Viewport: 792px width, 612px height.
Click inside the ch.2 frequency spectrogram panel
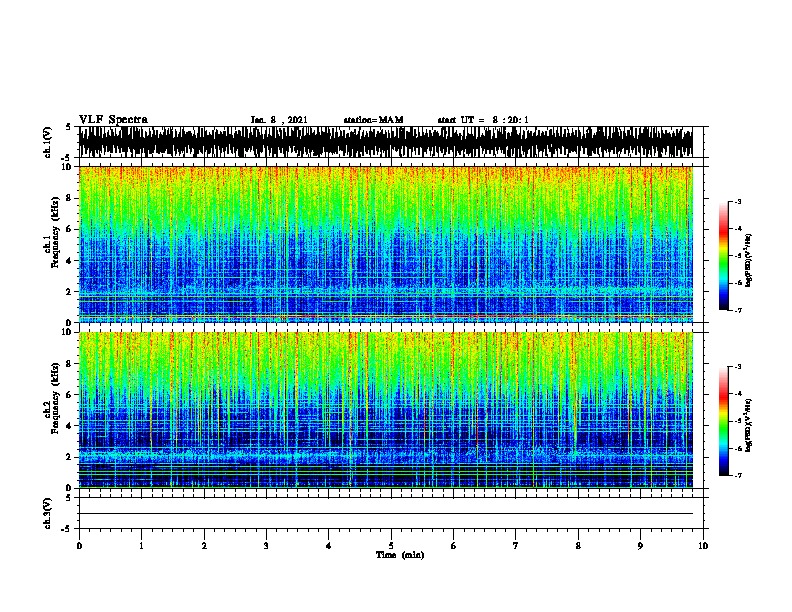pyautogui.click(x=386, y=410)
